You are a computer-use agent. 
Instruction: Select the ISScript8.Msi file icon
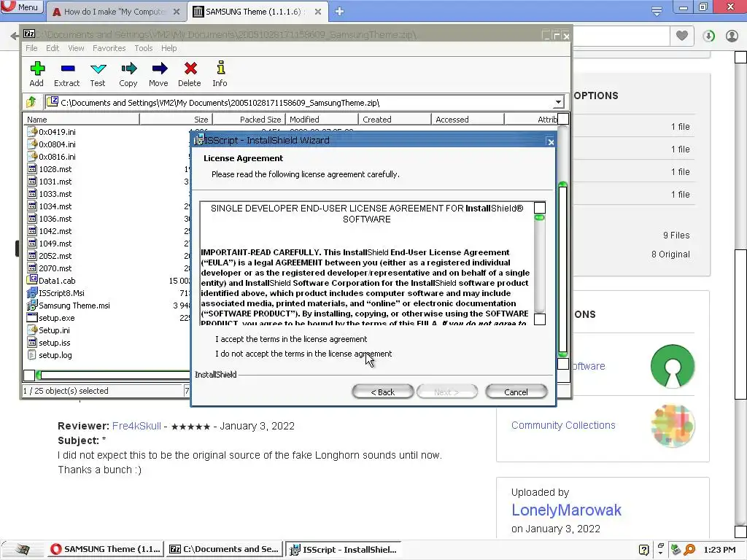32,292
